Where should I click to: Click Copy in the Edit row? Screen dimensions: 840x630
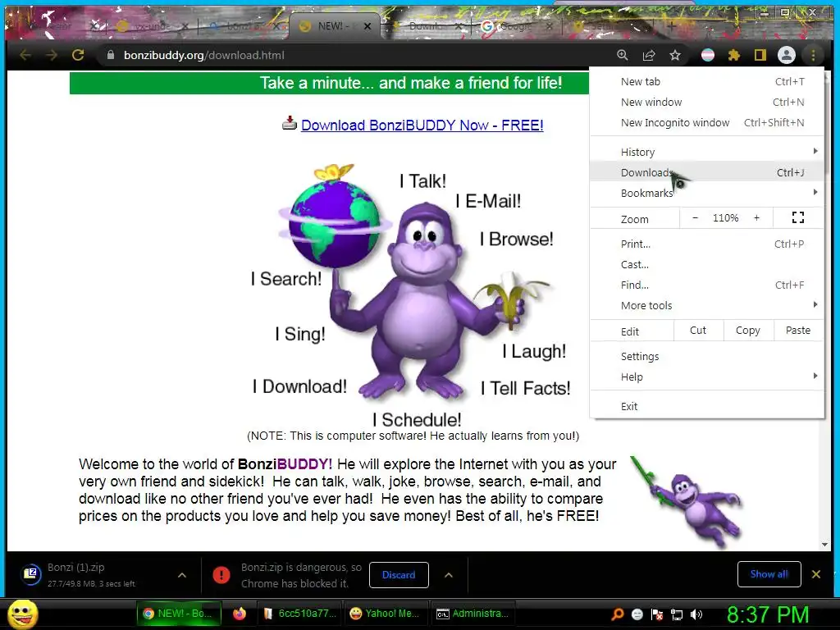(748, 331)
